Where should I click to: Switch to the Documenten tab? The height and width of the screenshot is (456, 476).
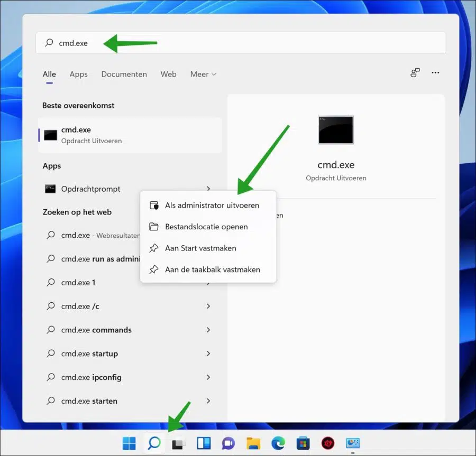tap(124, 75)
